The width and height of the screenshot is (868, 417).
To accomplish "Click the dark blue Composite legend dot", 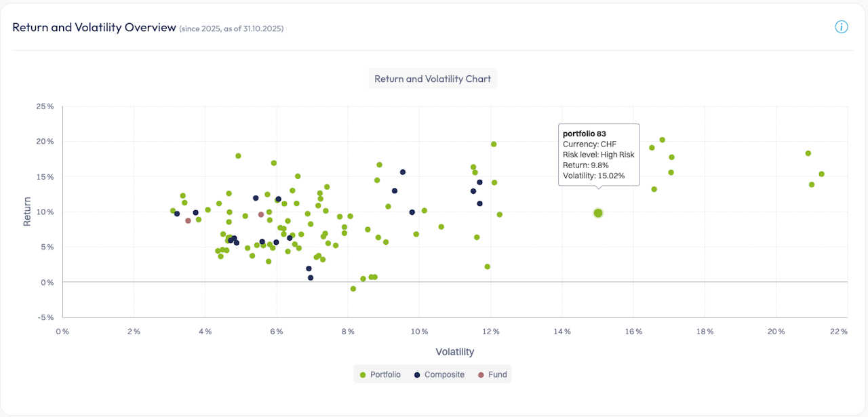I will click(417, 374).
